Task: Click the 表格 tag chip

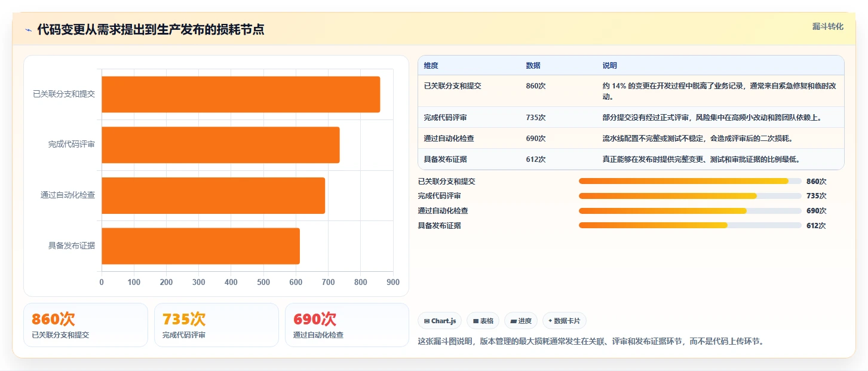Action: pos(483,321)
